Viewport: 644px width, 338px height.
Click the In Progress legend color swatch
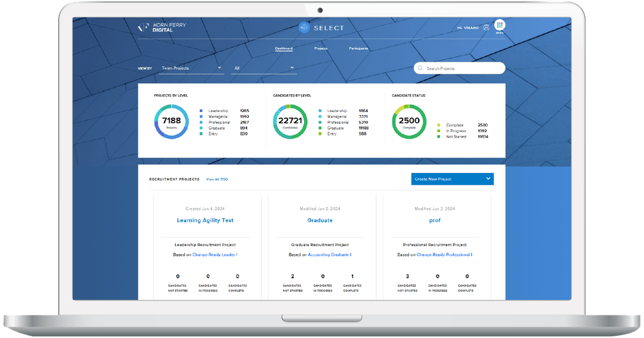click(439, 131)
